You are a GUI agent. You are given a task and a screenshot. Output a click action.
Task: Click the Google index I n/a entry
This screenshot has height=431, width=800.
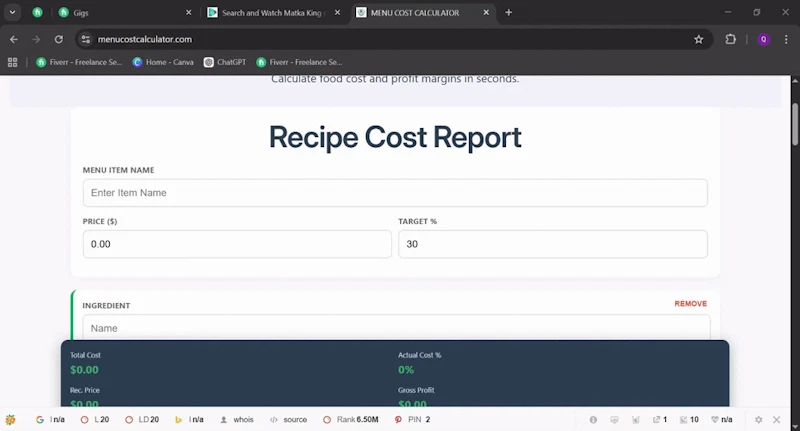click(x=51, y=419)
